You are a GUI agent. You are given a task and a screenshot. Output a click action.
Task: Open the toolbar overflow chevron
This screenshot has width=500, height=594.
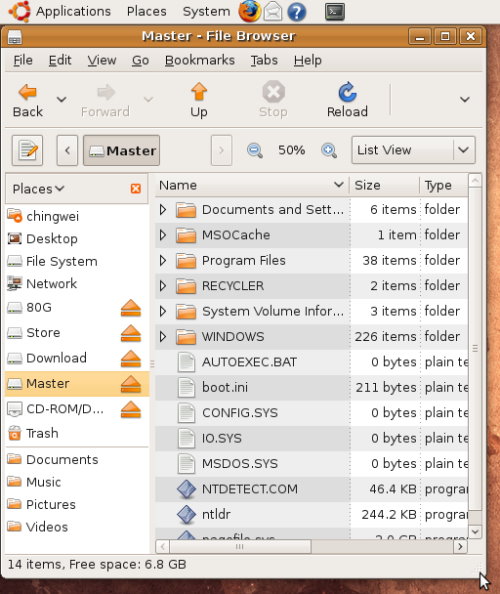click(464, 100)
